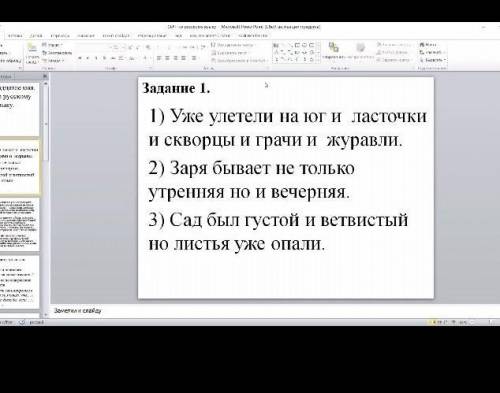Click the Восстановить reset slide button
The height and width of the screenshot is (393, 500).
coord(57,53)
